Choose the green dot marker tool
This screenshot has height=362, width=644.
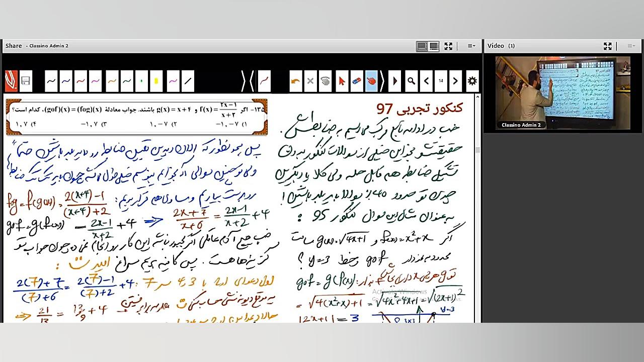click(141, 81)
